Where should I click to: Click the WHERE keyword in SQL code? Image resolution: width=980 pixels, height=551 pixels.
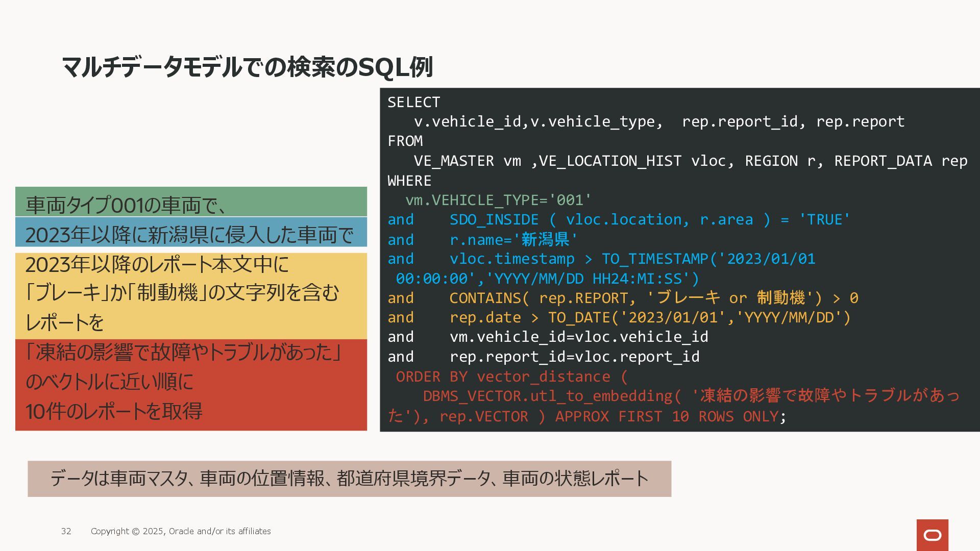click(409, 181)
